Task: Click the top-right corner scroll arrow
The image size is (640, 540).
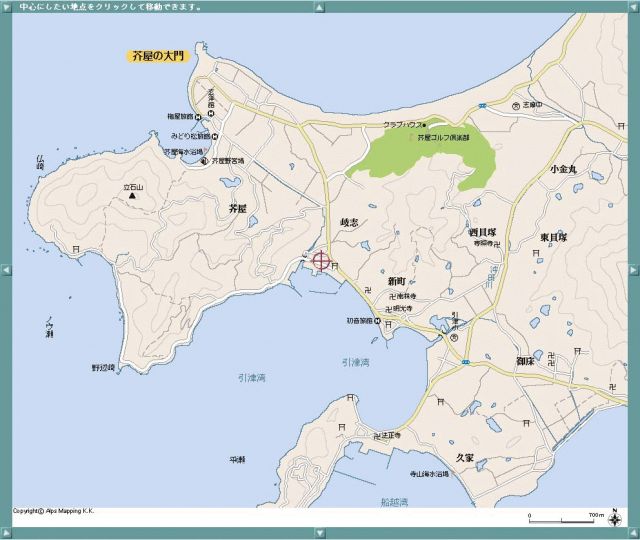Action: click(x=633, y=6)
